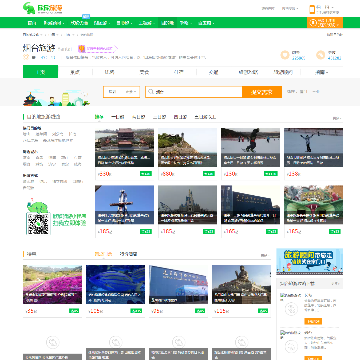Select the green active tab above tour cards
The image size is (360, 360).
pyautogui.click(x=99, y=117)
